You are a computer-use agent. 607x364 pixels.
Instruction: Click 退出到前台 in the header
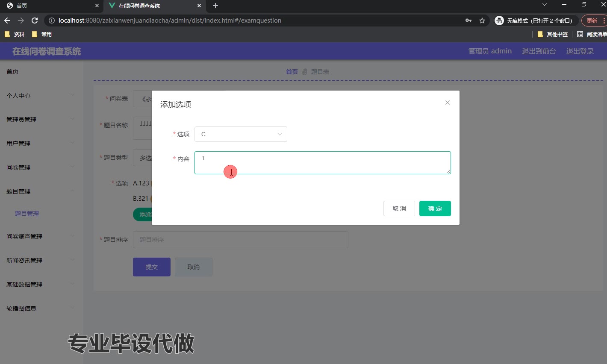pyautogui.click(x=539, y=51)
